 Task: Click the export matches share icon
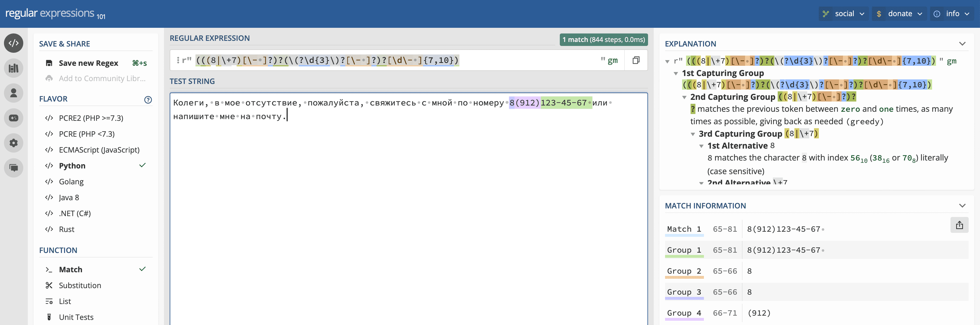tap(959, 225)
